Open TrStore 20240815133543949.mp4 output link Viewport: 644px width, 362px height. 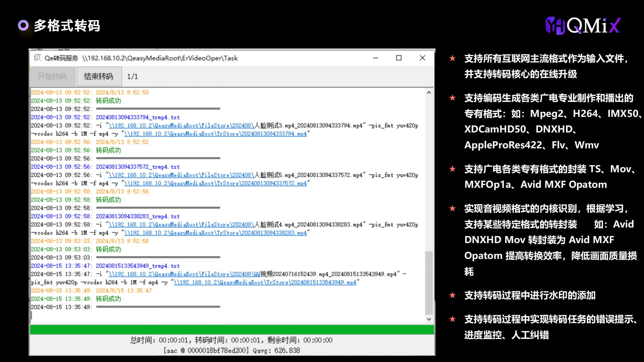(265, 283)
